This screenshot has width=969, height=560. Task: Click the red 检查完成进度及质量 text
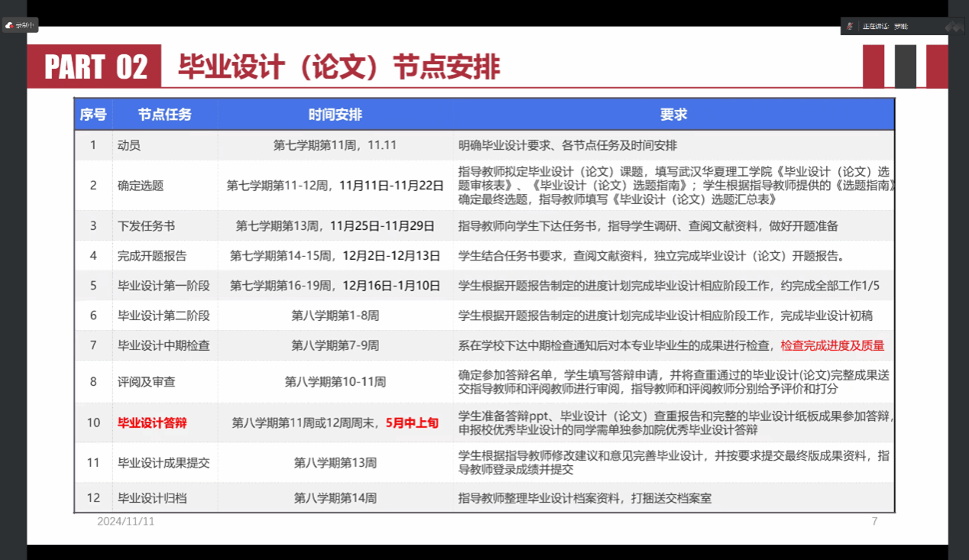(832, 345)
